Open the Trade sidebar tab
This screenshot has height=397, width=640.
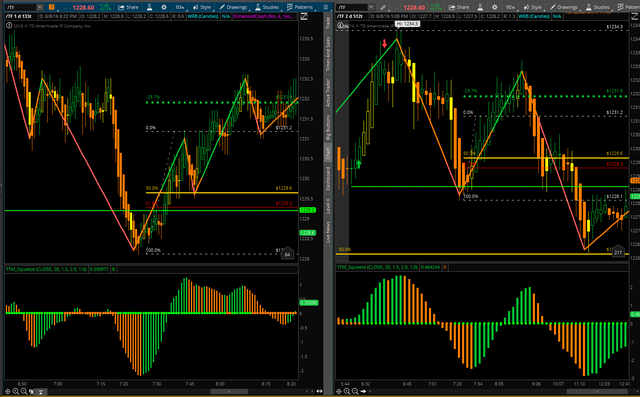tap(328, 23)
